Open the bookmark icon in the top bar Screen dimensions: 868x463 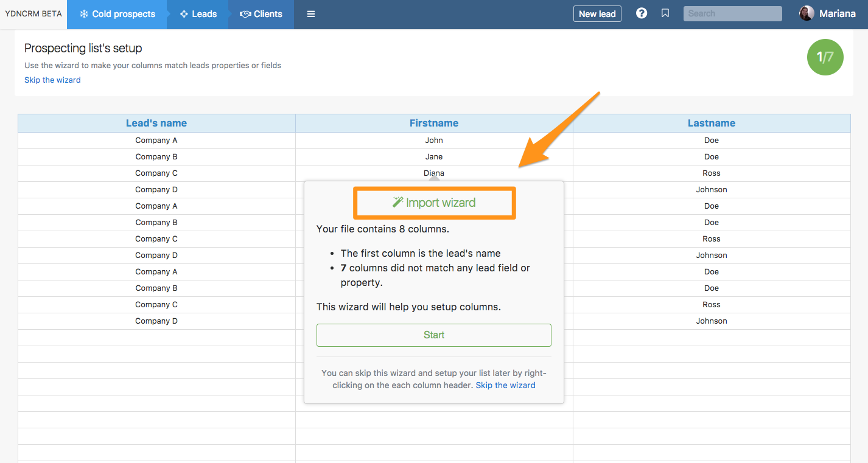(x=665, y=13)
